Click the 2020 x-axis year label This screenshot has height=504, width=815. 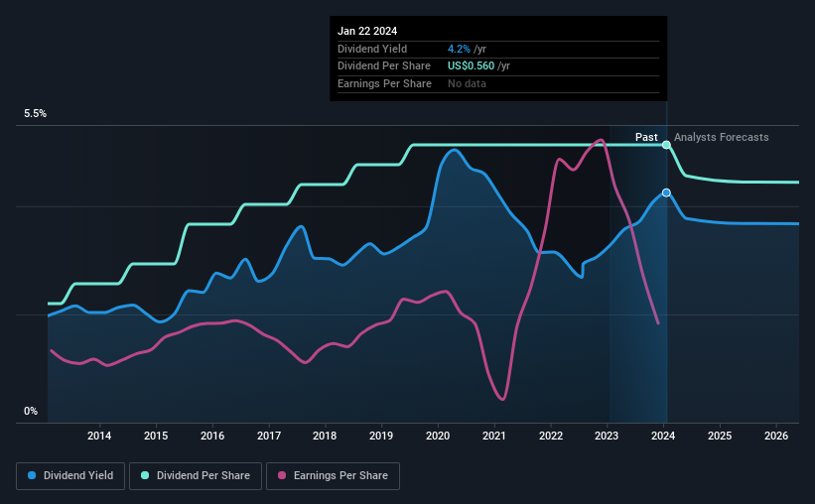pyautogui.click(x=438, y=436)
